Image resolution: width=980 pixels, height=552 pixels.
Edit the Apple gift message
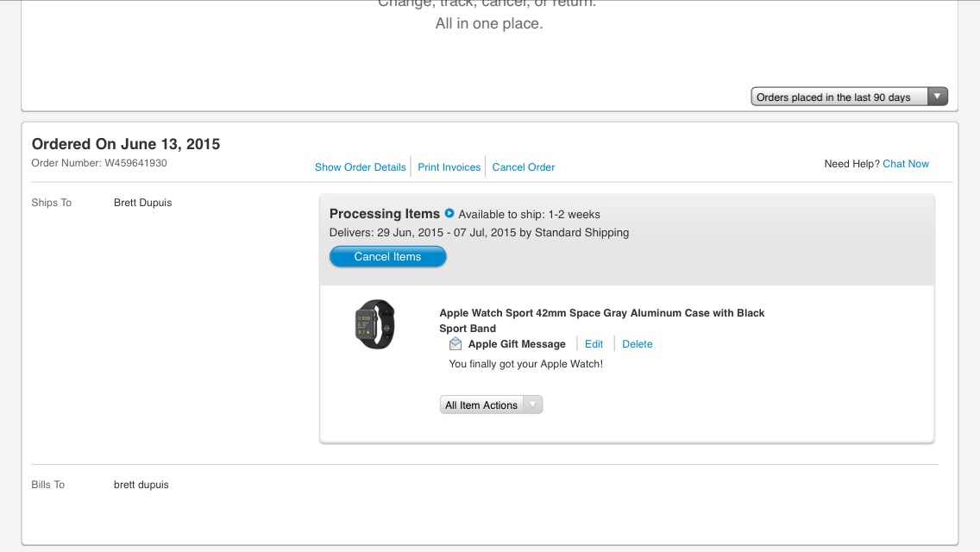[x=594, y=344]
